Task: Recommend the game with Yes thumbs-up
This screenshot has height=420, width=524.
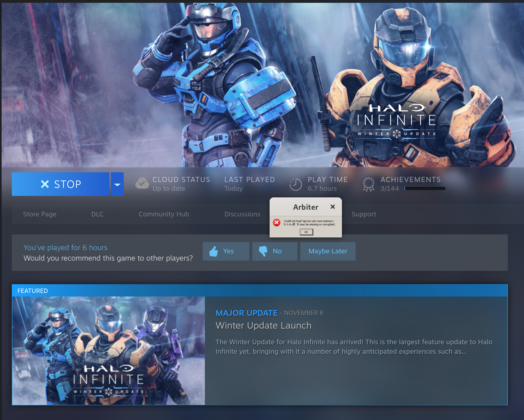Action: pos(226,251)
